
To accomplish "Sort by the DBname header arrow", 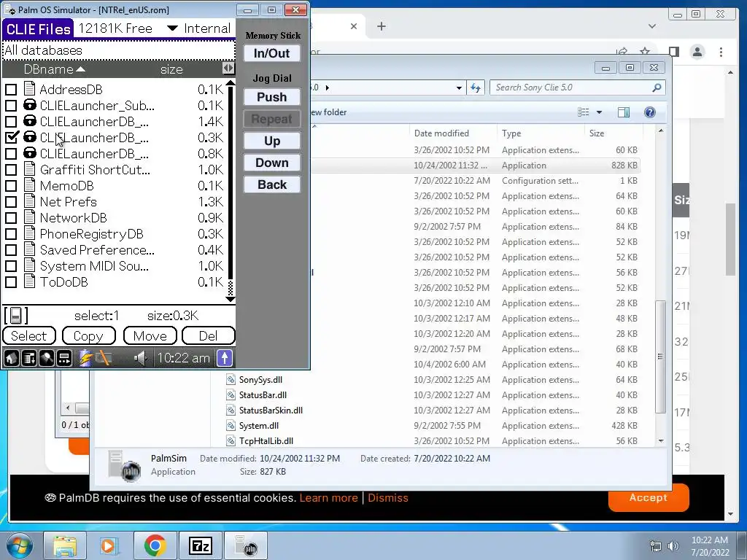I will pyautogui.click(x=81, y=69).
